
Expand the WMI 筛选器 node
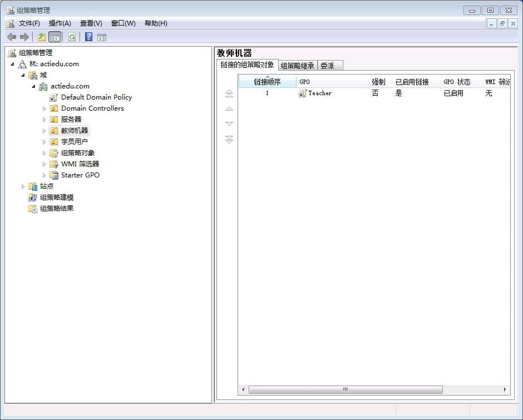(44, 165)
